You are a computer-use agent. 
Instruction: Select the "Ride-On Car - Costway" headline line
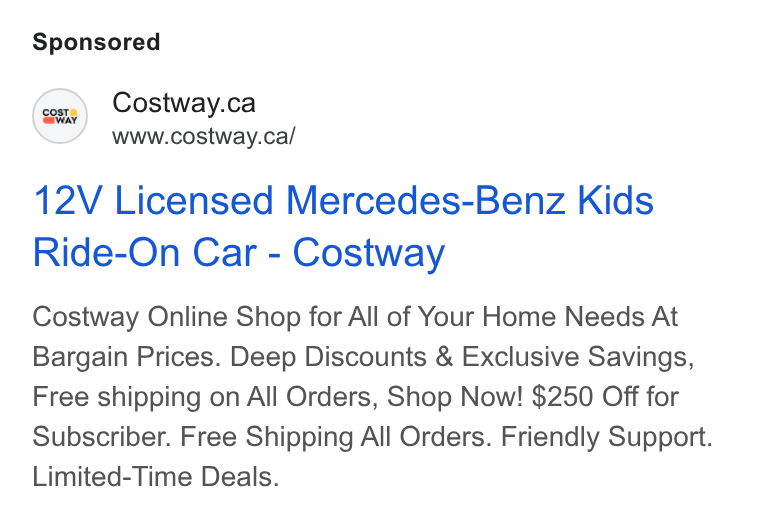point(238,252)
